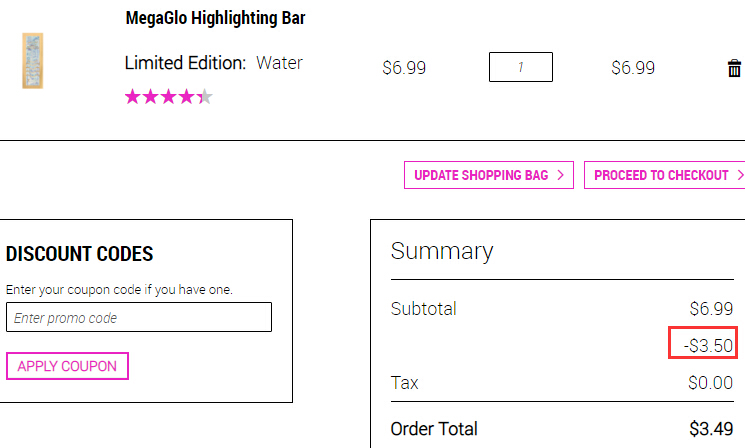Click the Summary heading

point(442,251)
